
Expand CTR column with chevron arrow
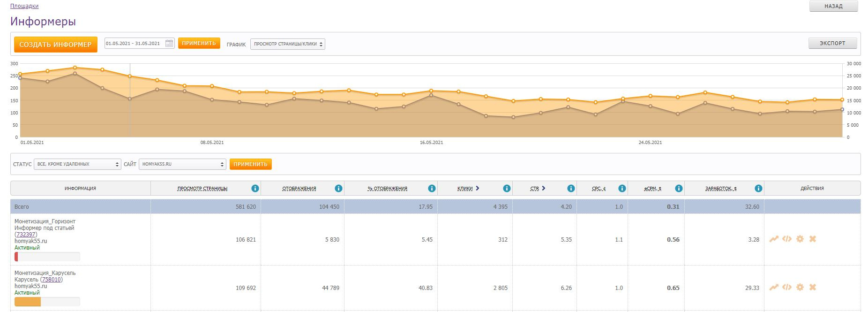click(544, 188)
